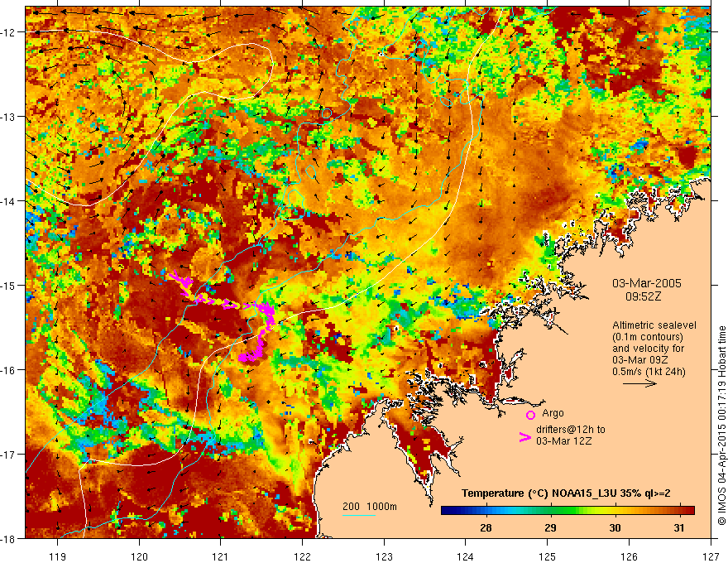The width and height of the screenshot is (728, 563).
Task: Click the color bar label 29
Action: tap(550, 527)
